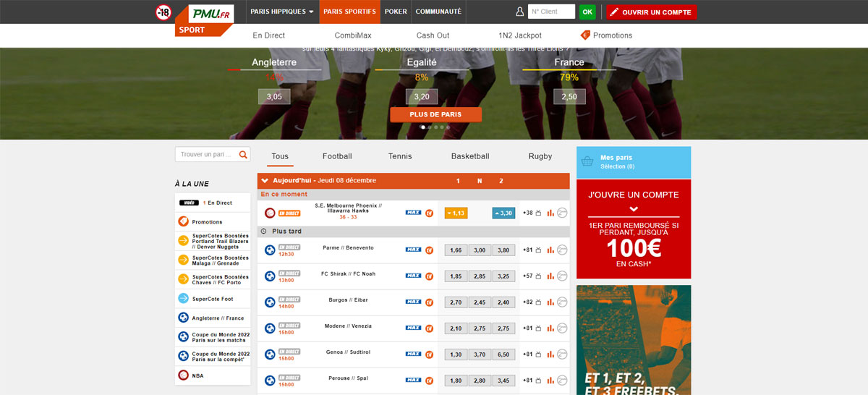Click the basketball icon beside Melbourne Phoenix match
This screenshot has width=868, height=395.
point(270,213)
